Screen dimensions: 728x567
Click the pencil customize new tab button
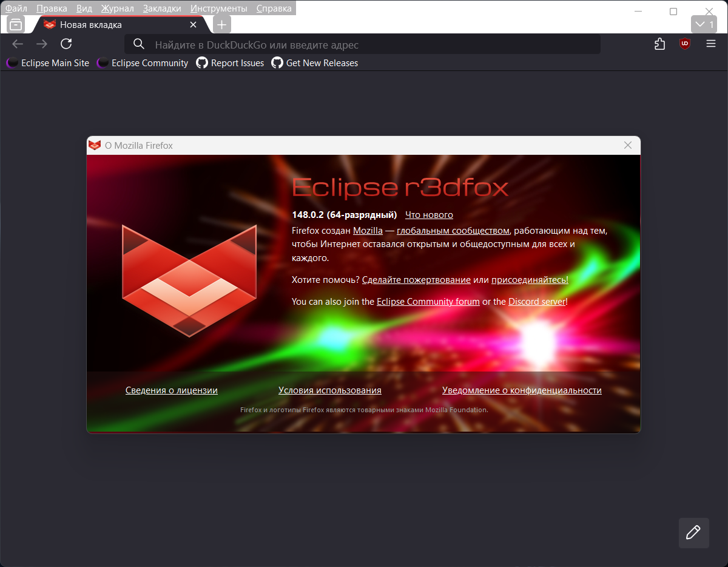coord(693,532)
